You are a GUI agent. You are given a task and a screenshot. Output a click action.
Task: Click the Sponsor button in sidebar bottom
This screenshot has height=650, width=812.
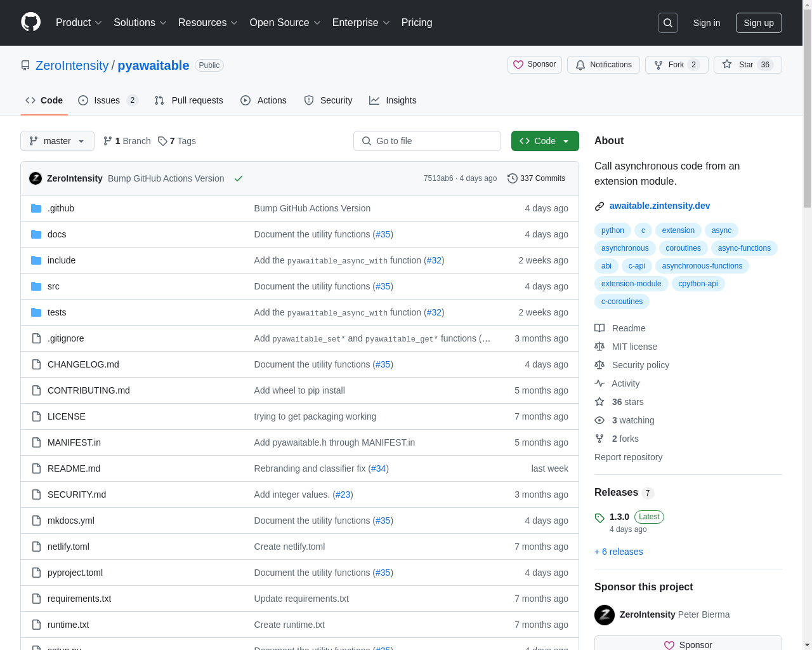click(x=688, y=644)
